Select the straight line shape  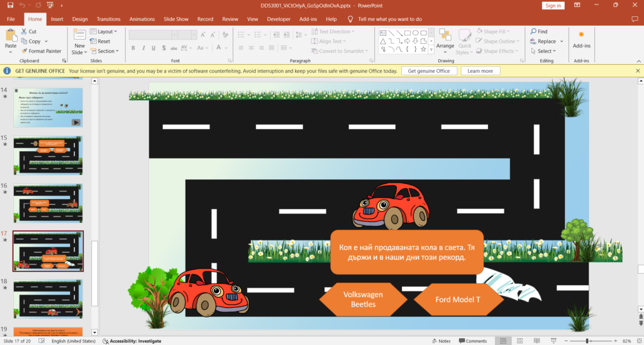(x=391, y=33)
